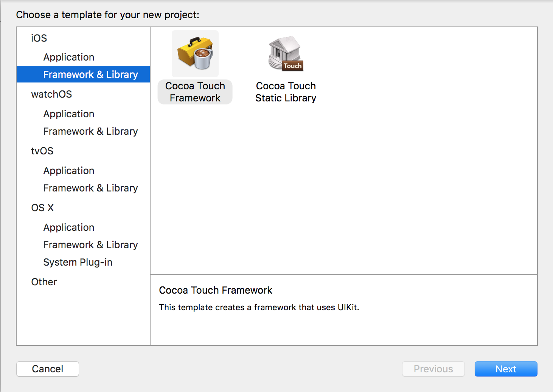Image resolution: width=553 pixels, height=392 pixels.
Task: Click the disabled Previous button
Action: [x=433, y=369]
